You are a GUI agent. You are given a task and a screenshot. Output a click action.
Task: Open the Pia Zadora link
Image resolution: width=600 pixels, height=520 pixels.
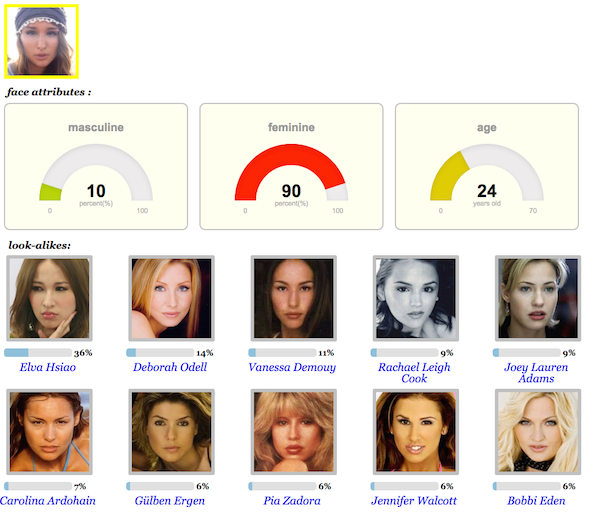click(292, 500)
